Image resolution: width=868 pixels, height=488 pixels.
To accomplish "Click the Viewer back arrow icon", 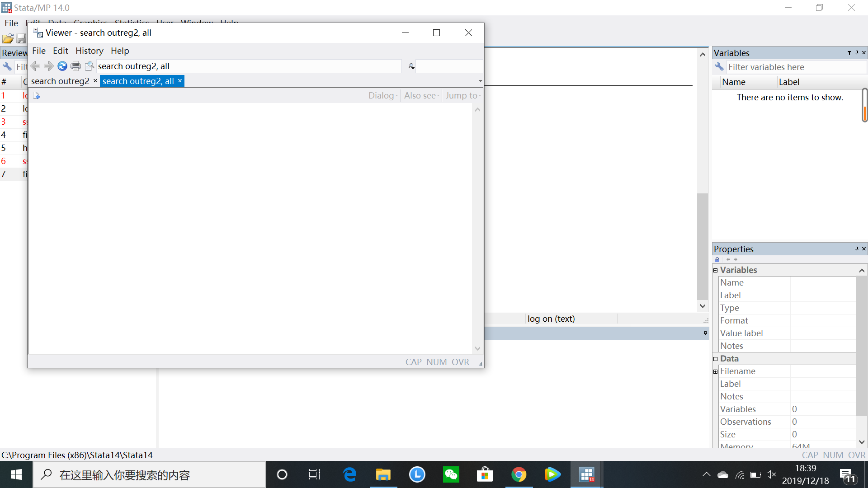I will click(36, 66).
